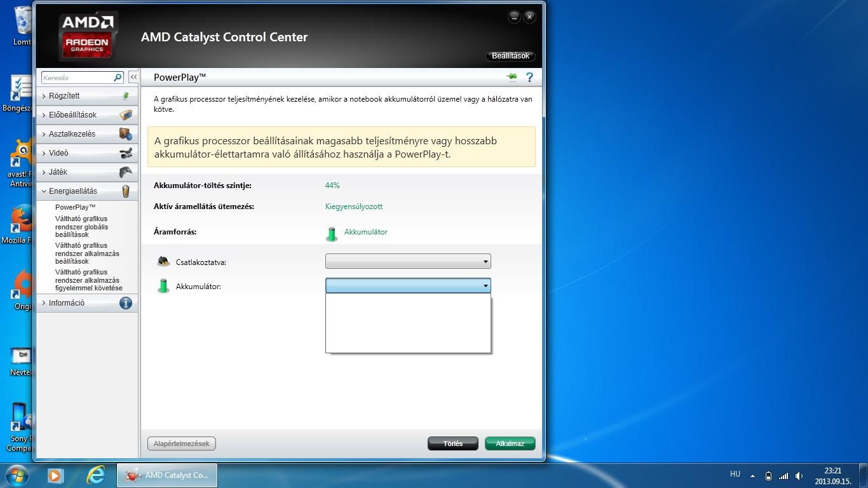Expand the Előbeállítások section
This screenshot has height=488, width=868.
pos(87,115)
